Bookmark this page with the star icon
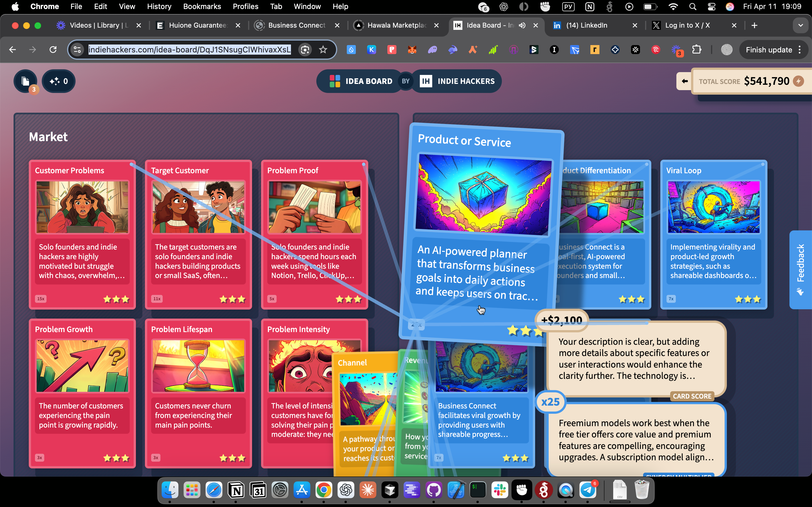This screenshot has width=812, height=507. click(x=323, y=50)
